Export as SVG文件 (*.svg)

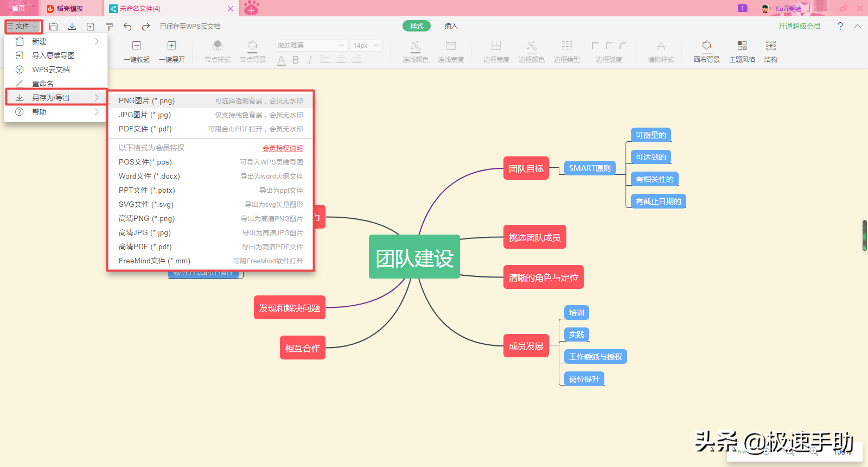[x=211, y=205]
